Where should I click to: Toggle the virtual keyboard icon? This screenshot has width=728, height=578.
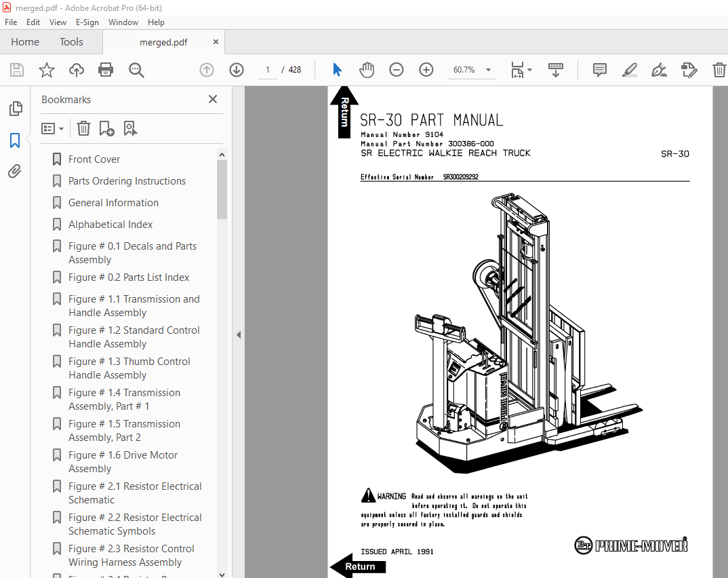click(x=556, y=69)
